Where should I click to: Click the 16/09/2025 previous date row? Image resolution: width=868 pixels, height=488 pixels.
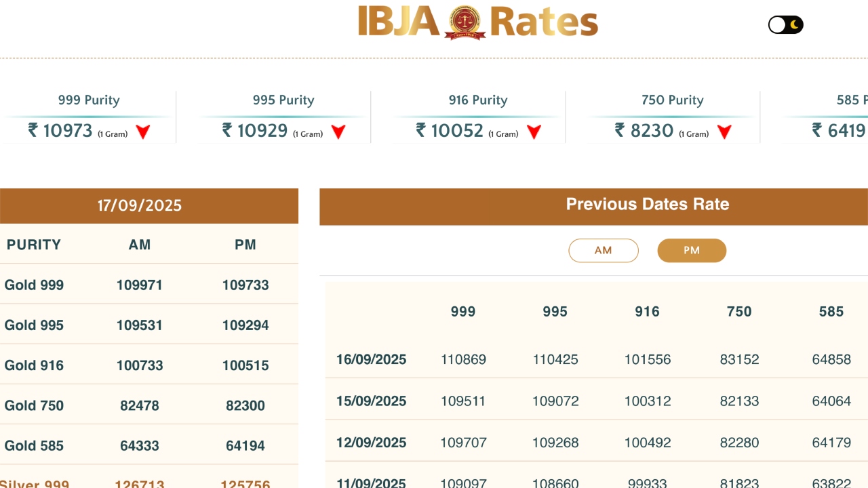[x=372, y=359]
